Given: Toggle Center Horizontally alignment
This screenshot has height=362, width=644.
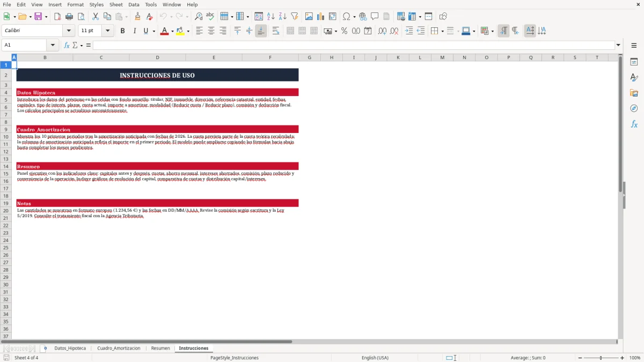Looking at the screenshot, I should tap(211, 31).
